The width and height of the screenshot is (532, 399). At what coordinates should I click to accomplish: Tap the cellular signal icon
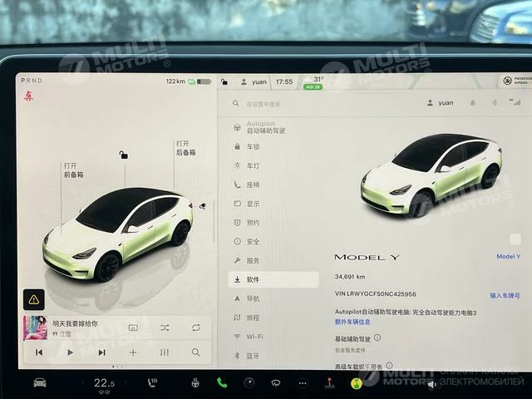point(515,101)
